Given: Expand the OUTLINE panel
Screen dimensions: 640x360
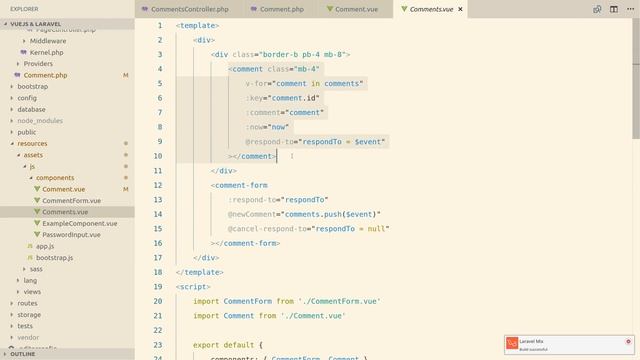Looking at the screenshot, I should 67,354.
